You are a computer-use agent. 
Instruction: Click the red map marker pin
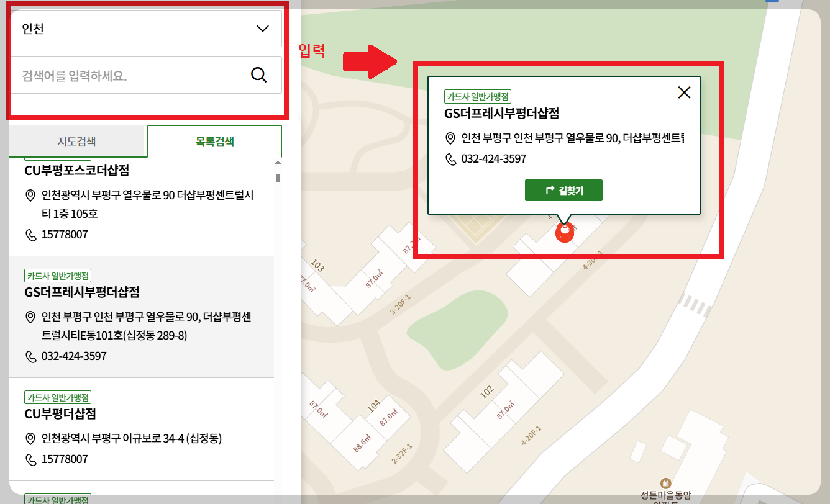point(565,233)
